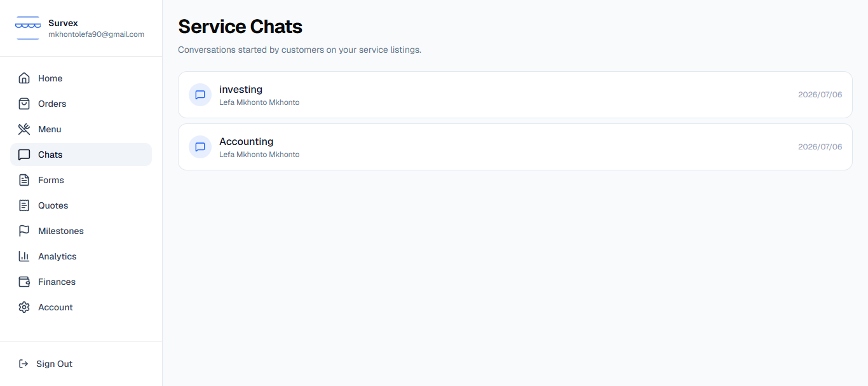868x386 pixels.
Task: Click the Analytics bar chart icon
Action: (x=24, y=256)
